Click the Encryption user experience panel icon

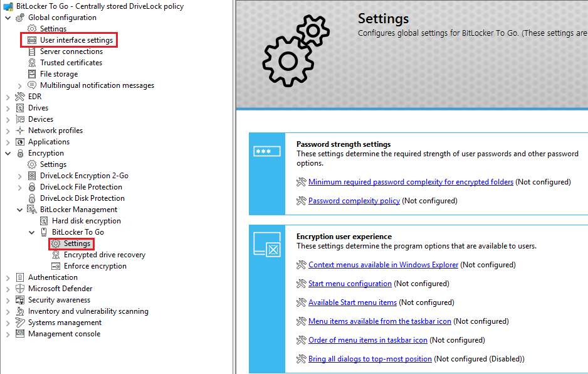click(x=267, y=245)
